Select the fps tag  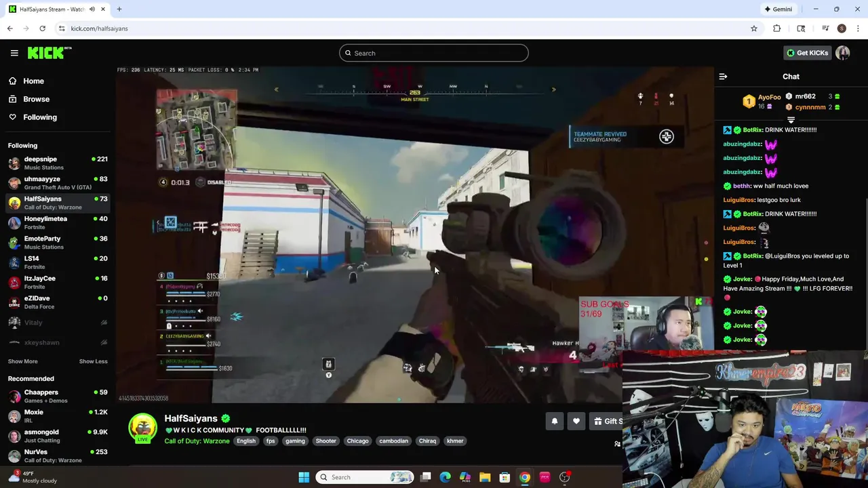(271, 441)
